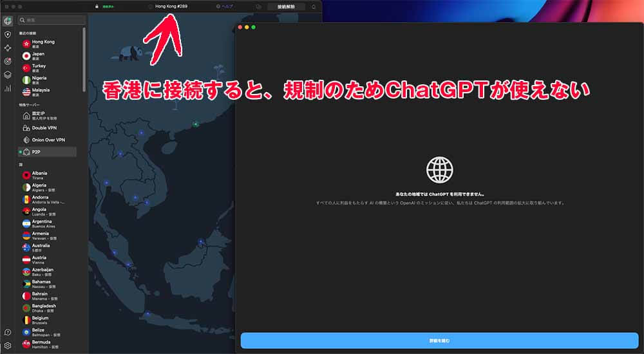
Task: Click the disconnect button in NordVPN
Action: pos(286,6)
